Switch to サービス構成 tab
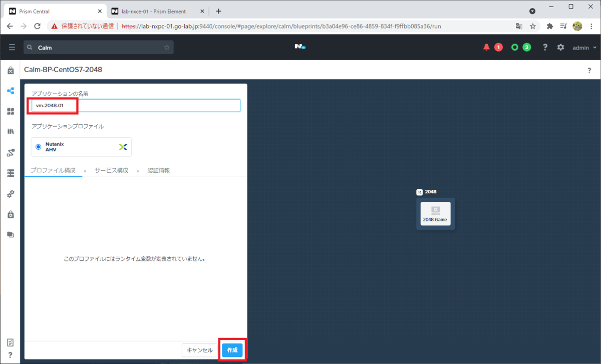601x364 pixels. pyautogui.click(x=111, y=170)
